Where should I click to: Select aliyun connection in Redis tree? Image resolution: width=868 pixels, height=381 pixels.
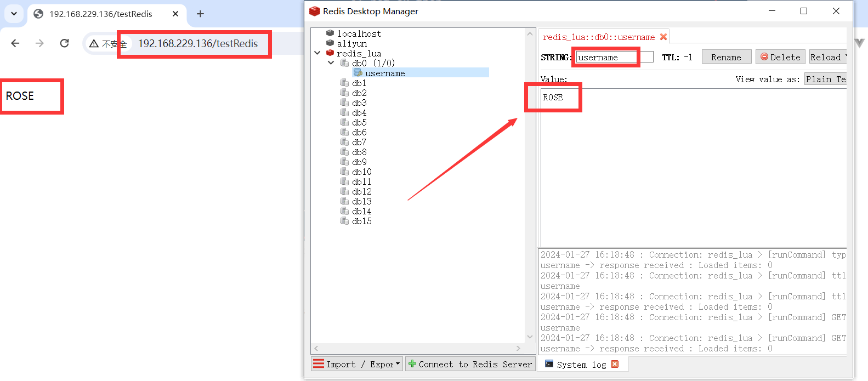(352, 43)
